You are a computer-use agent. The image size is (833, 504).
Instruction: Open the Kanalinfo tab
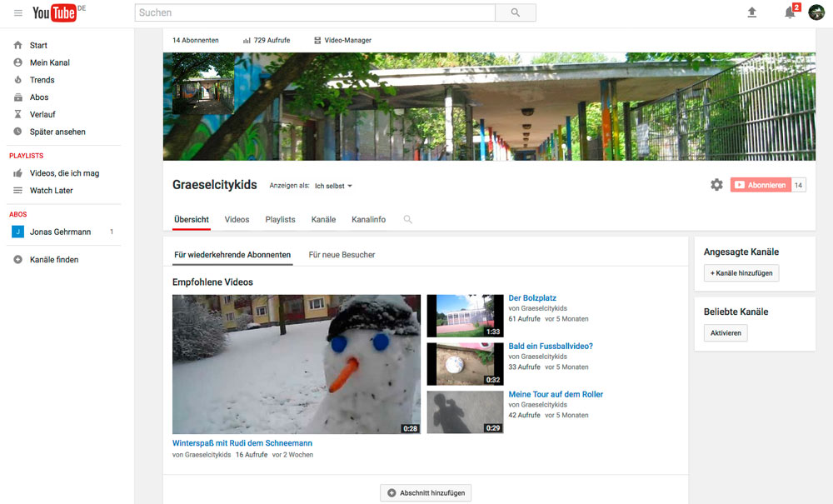pyautogui.click(x=369, y=219)
